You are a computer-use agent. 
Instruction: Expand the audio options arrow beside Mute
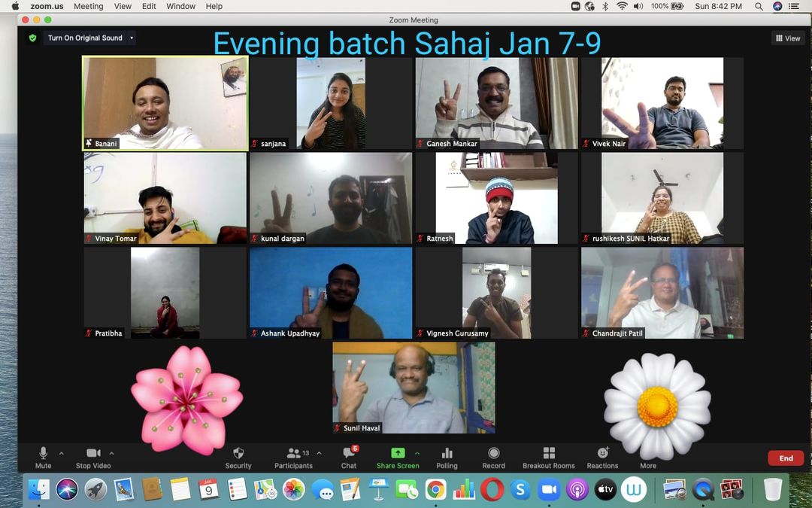click(x=62, y=453)
